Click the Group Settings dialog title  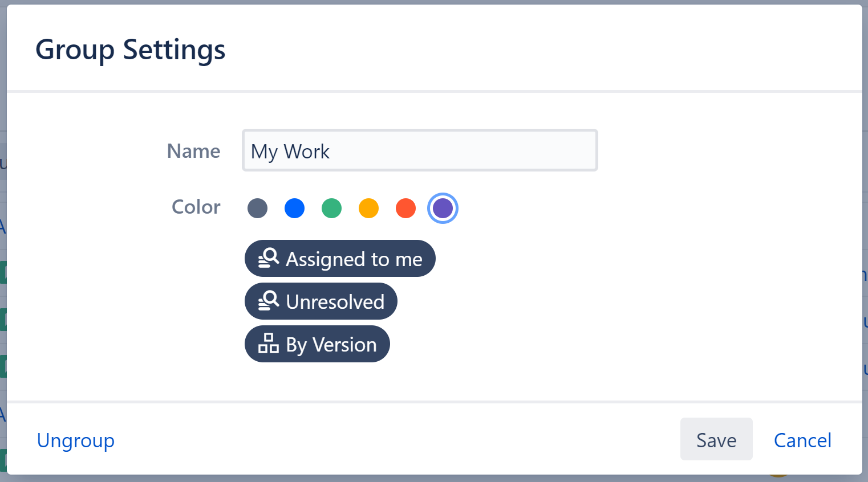pos(130,50)
